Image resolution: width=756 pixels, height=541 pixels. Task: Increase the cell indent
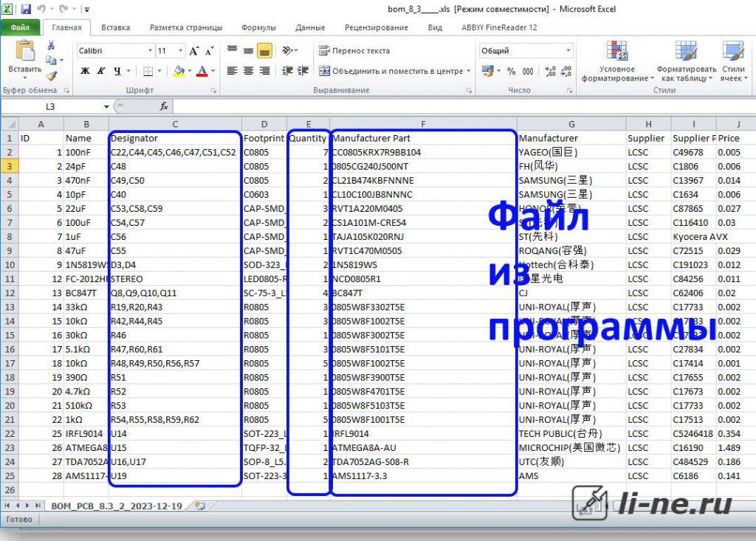[x=303, y=71]
